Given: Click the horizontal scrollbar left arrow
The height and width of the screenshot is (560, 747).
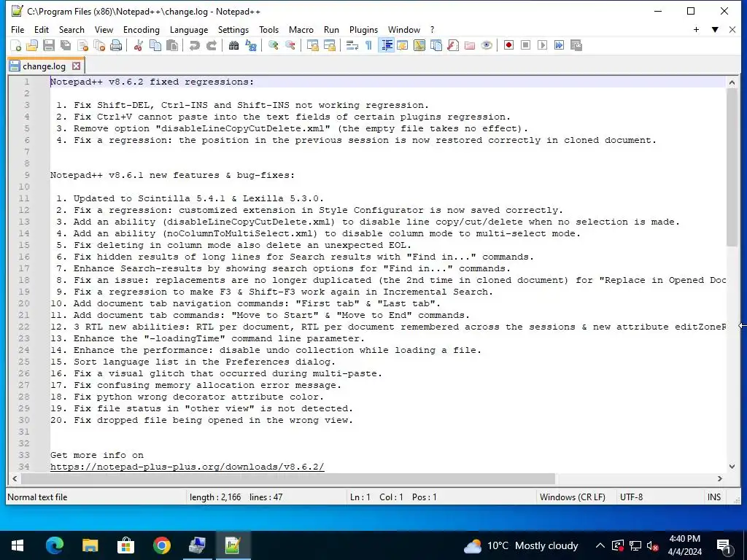Looking at the screenshot, I should click(x=15, y=478).
